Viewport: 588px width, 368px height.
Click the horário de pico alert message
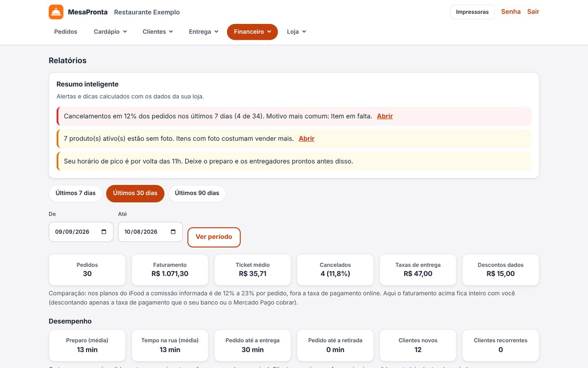tap(294, 161)
